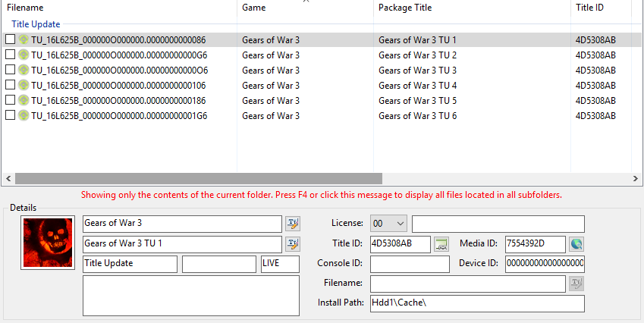Viewport: 644px width, 323px height.
Task: Enable the checkbox for the TU 5 row
Action: (x=10, y=100)
